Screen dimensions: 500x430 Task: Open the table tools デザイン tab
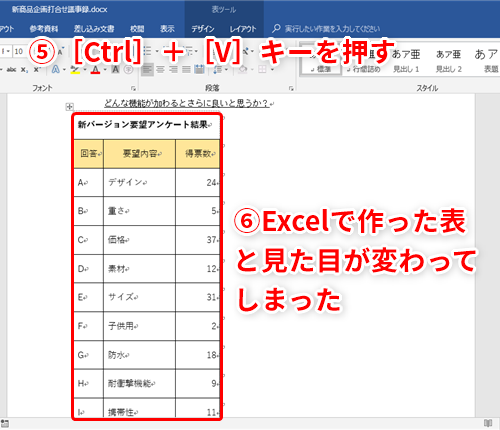203,29
